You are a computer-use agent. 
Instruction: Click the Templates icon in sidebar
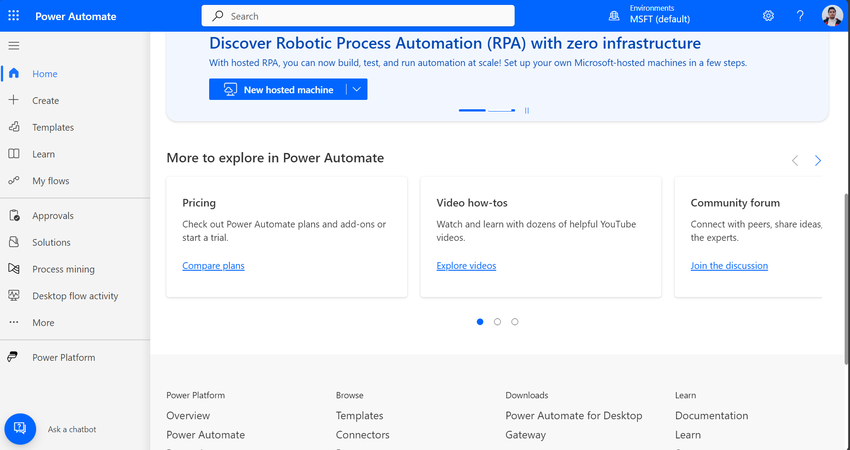14,127
